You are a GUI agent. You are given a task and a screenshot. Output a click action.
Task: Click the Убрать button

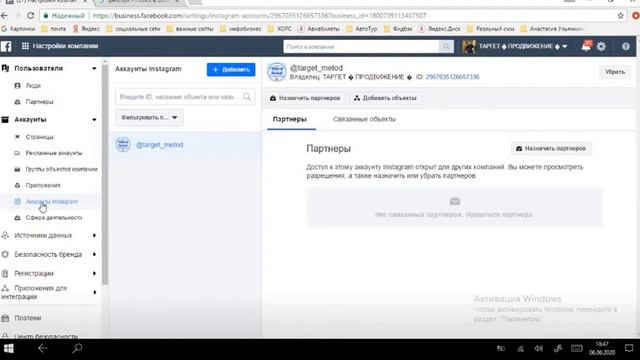pos(615,72)
